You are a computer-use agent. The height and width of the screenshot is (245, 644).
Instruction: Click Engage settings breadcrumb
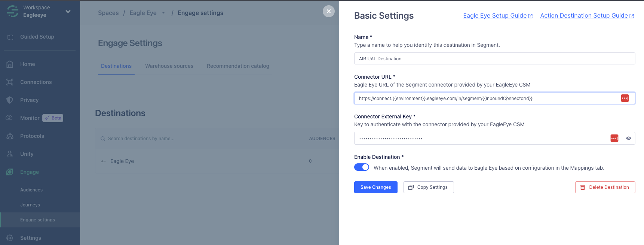(x=200, y=13)
